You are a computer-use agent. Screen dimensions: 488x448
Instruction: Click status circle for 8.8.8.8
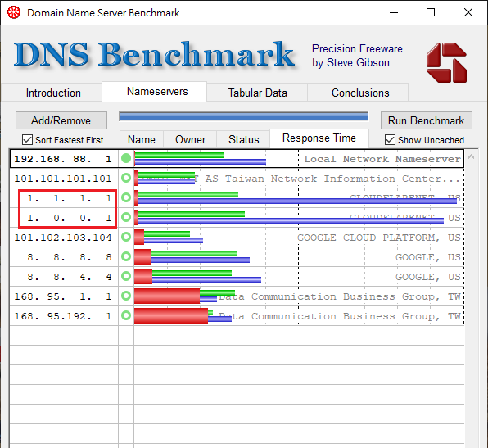click(x=126, y=256)
